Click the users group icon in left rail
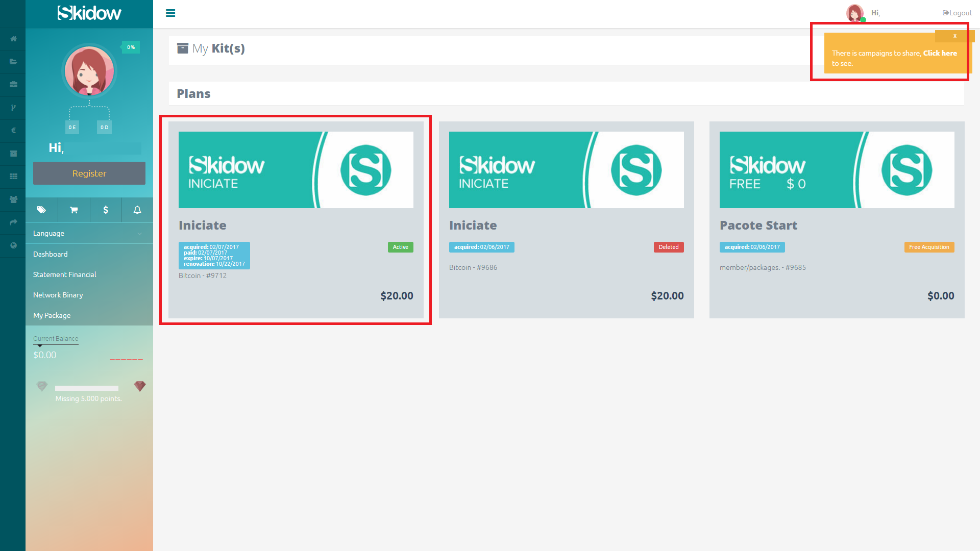The image size is (980, 551). coord(13,199)
